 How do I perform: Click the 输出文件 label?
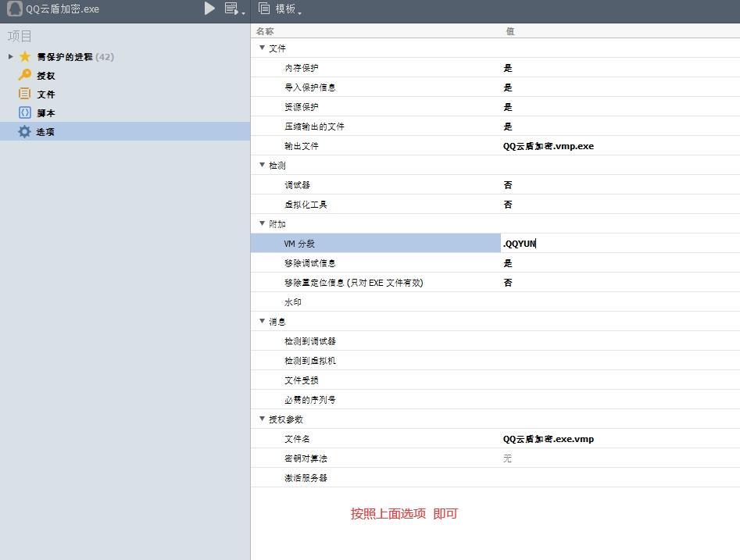tap(301, 146)
